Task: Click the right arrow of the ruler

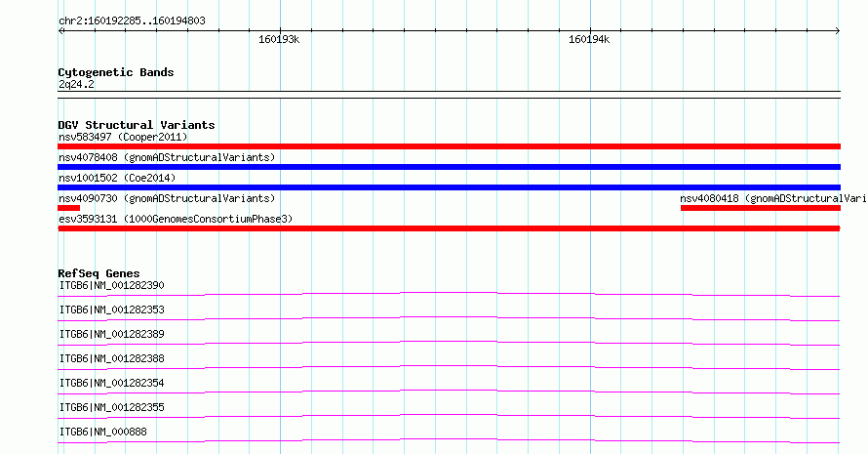Action: tap(838, 30)
